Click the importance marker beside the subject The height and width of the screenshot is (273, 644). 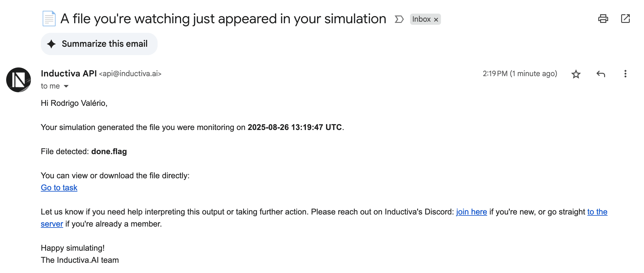[399, 19]
